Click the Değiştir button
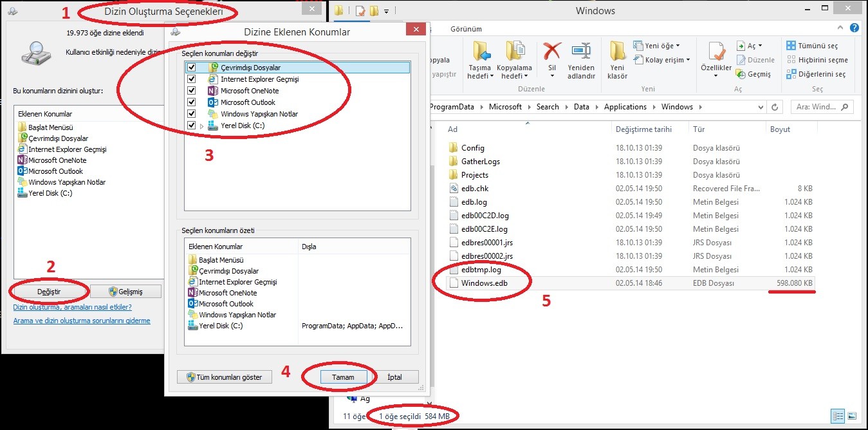Viewport: 868px width, 430px height. tap(49, 292)
